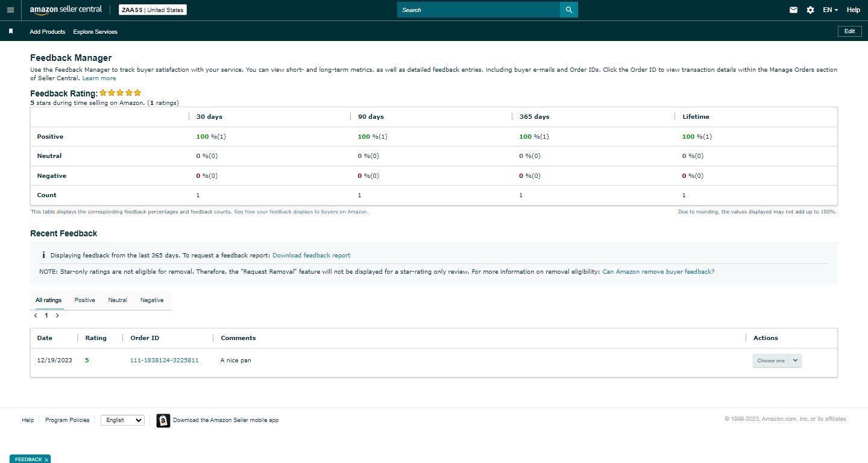Click the Date column header
The image size is (868, 463).
tap(45, 338)
